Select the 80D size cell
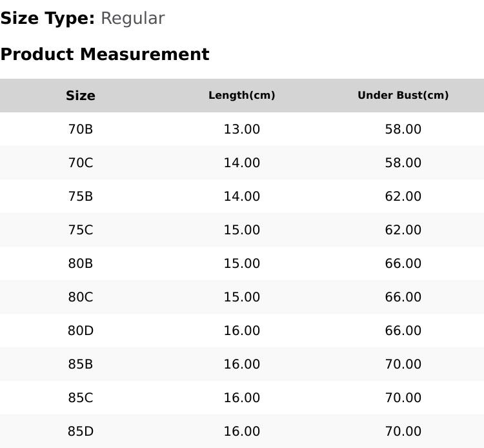This screenshot has height=448, width=484. [x=81, y=331]
